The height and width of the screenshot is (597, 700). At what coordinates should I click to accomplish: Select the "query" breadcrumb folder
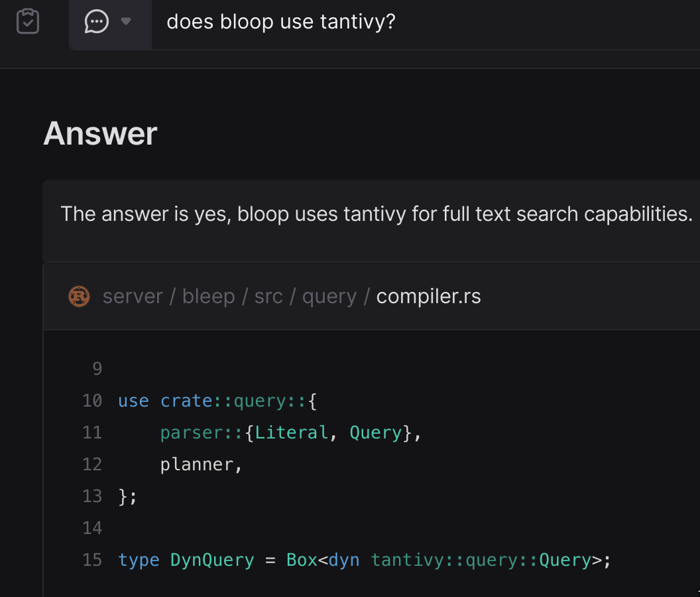coord(329,297)
